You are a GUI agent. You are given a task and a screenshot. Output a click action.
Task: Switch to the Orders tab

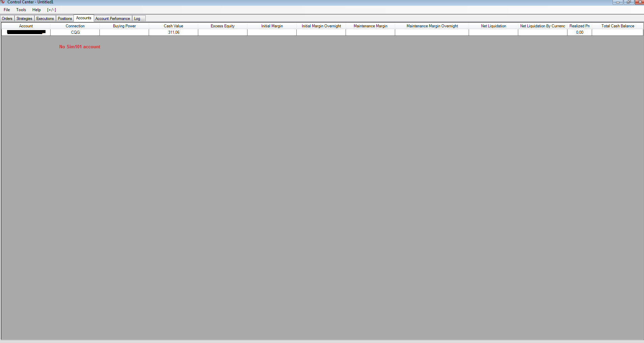7,19
